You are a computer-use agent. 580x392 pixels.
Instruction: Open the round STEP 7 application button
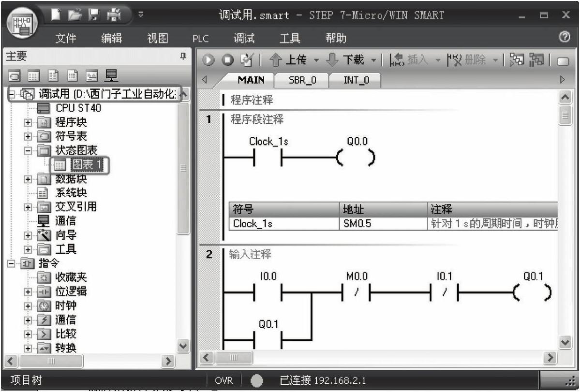(x=22, y=23)
